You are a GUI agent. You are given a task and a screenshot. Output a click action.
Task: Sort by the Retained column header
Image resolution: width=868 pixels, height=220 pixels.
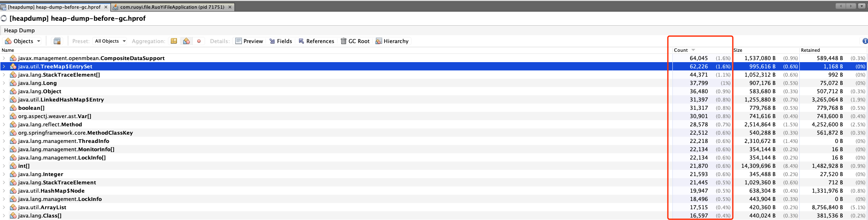click(810, 50)
